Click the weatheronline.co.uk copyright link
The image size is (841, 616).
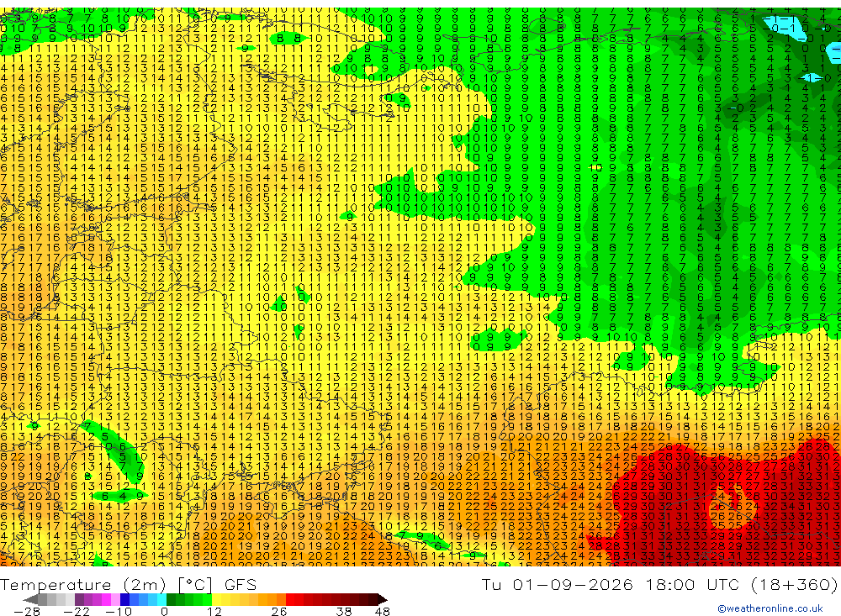770,608
